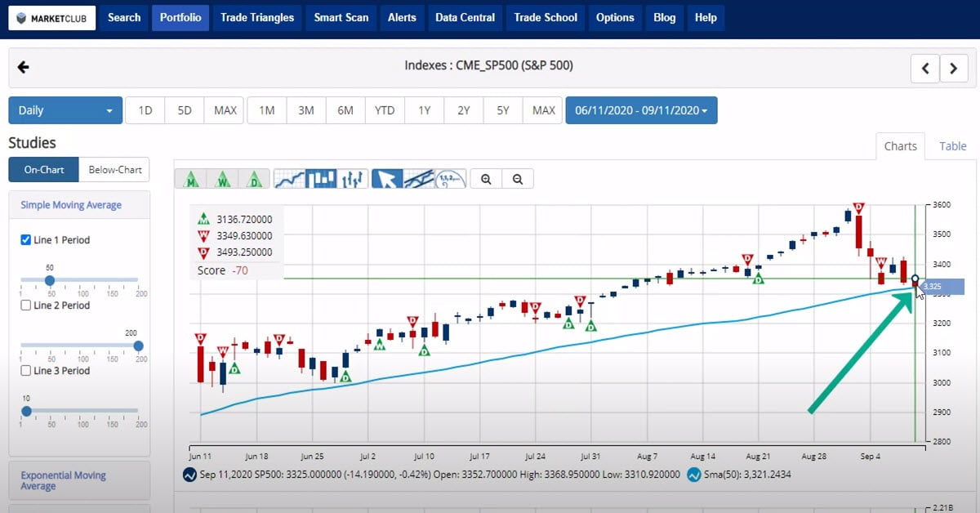The height and width of the screenshot is (513, 980).
Task: Toggle the Weekly trade triangle icon
Action: (x=223, y=179)
